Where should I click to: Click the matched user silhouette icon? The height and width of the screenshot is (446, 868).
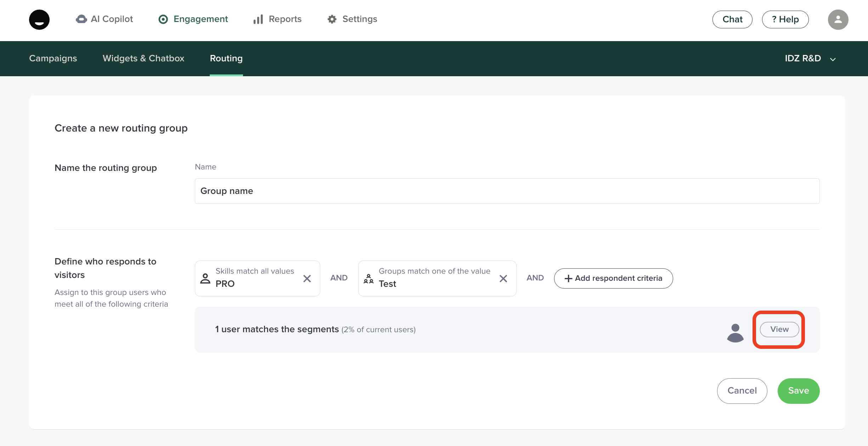[735, 333]
